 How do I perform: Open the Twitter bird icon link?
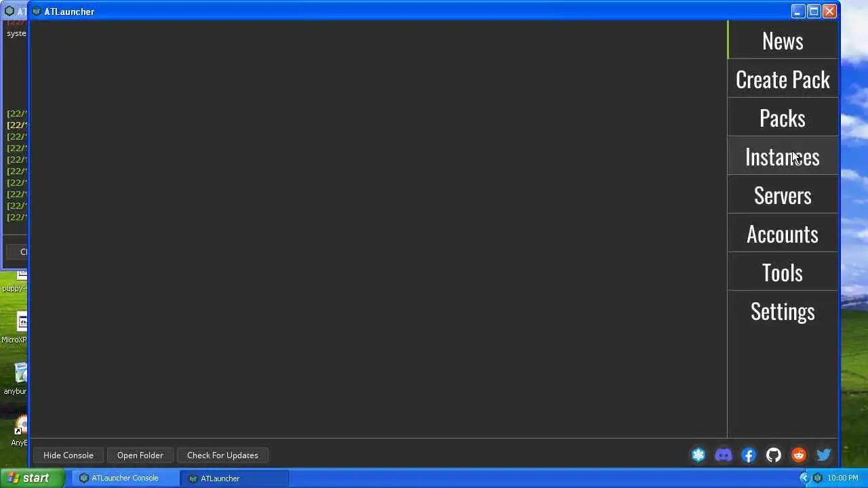pos(824,455)
